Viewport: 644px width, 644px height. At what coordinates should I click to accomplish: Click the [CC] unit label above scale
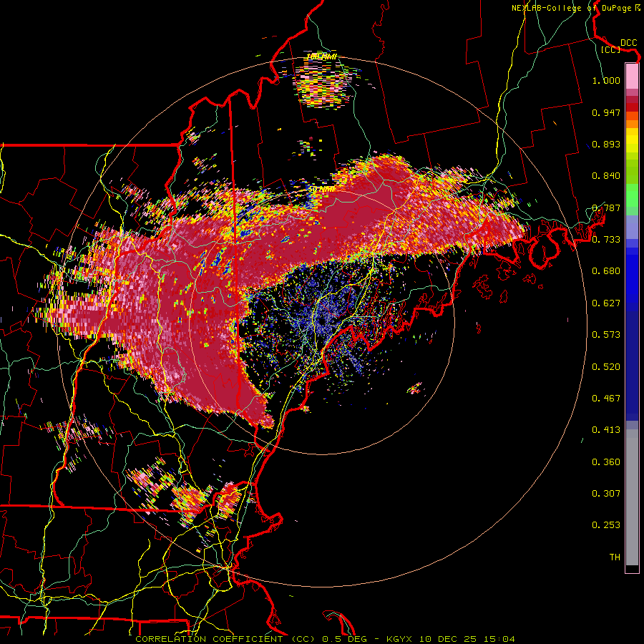tap(611, 49)
